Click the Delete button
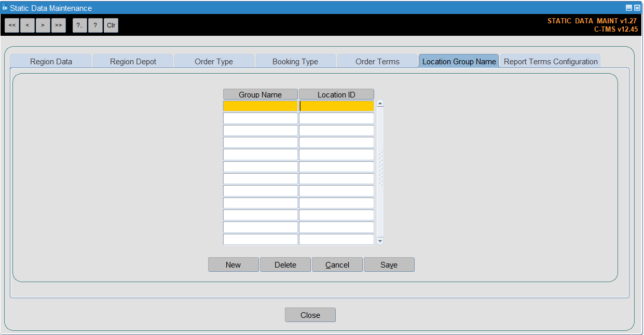644x335 pixels. tap(285, 264)
